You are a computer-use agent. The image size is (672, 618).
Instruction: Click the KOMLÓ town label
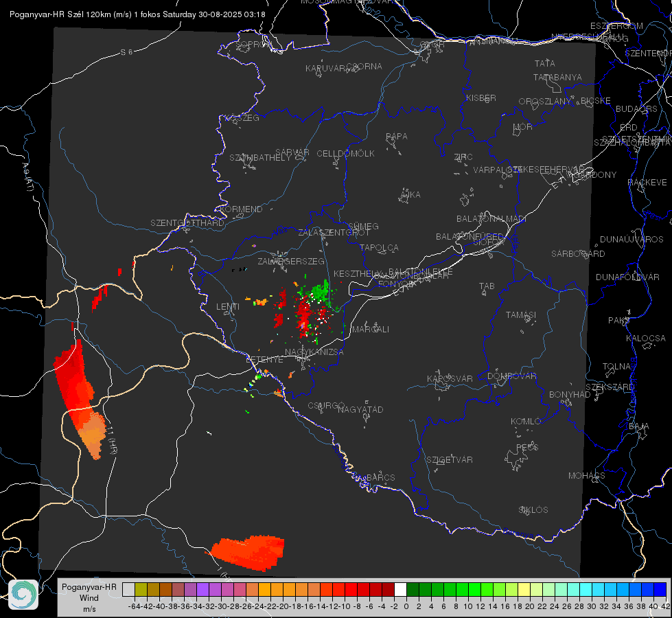pos(526,422)
